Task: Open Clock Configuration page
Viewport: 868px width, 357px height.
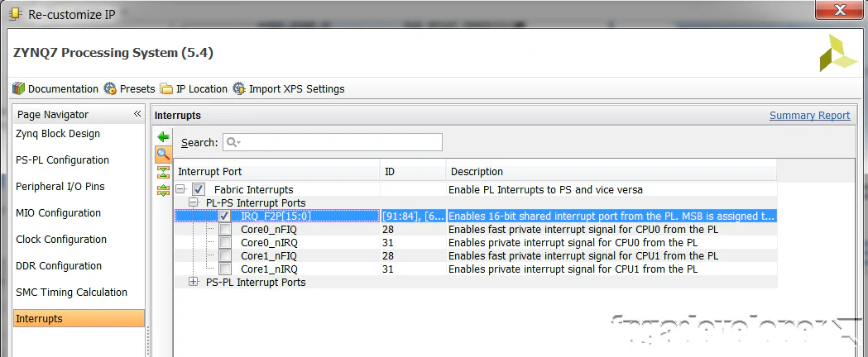Action: pyautogui.click(x=61, y=240)
